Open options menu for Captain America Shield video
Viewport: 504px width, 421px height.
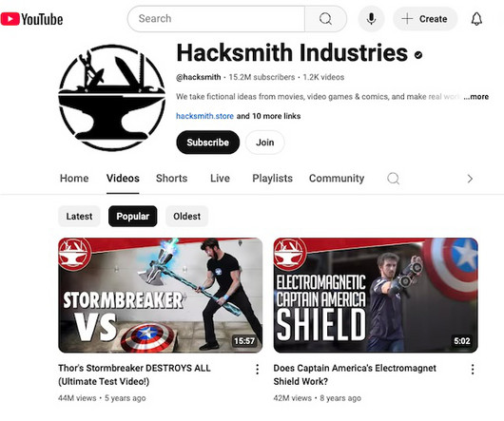pos(473,370)
